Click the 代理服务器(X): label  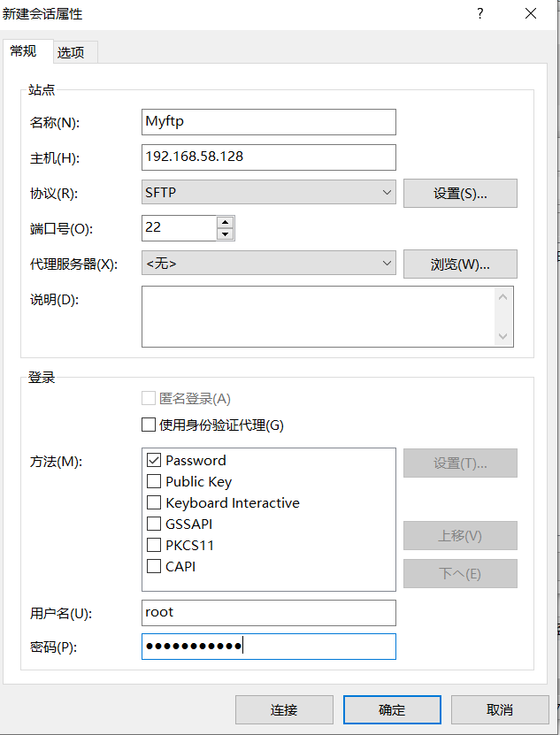73,264
